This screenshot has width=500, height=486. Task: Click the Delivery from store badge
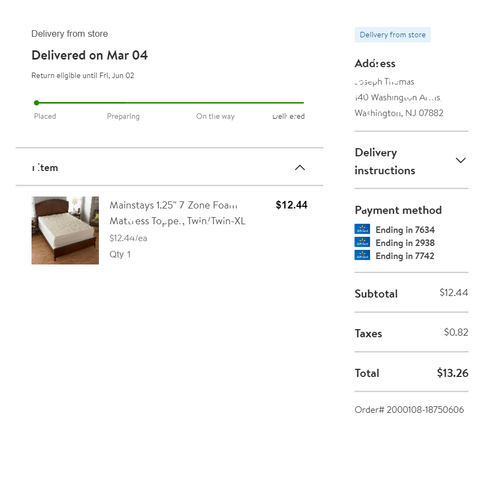point(392,35)
